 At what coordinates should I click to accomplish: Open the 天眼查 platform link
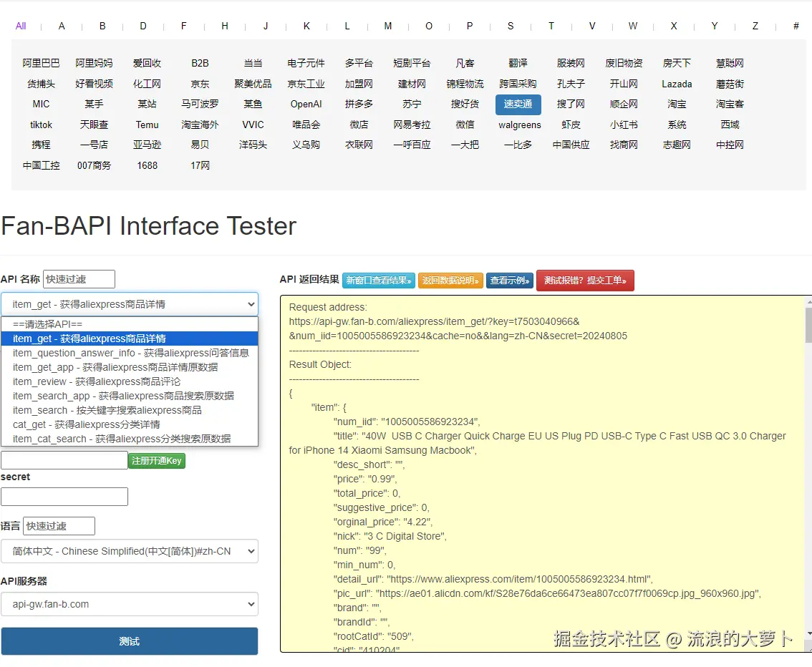coord(95,125)
